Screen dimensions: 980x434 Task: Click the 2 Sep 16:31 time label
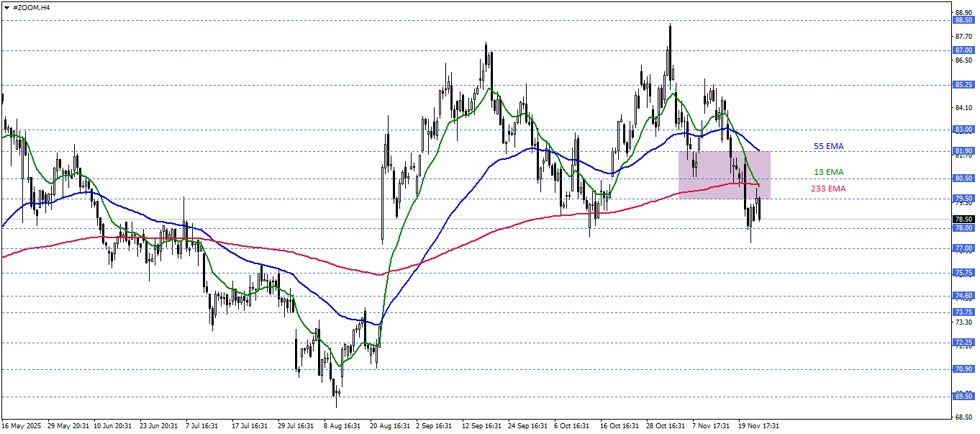coord(434,426)
